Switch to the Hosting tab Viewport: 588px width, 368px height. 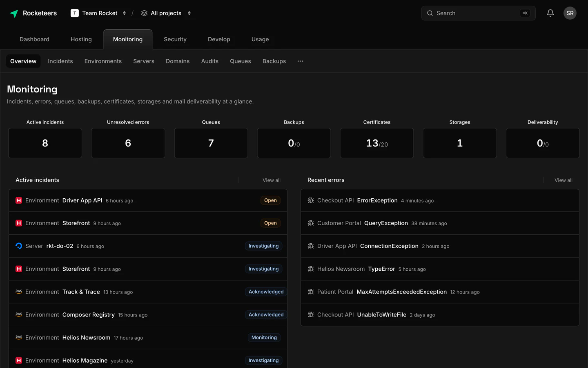click(x=81, y=39)
